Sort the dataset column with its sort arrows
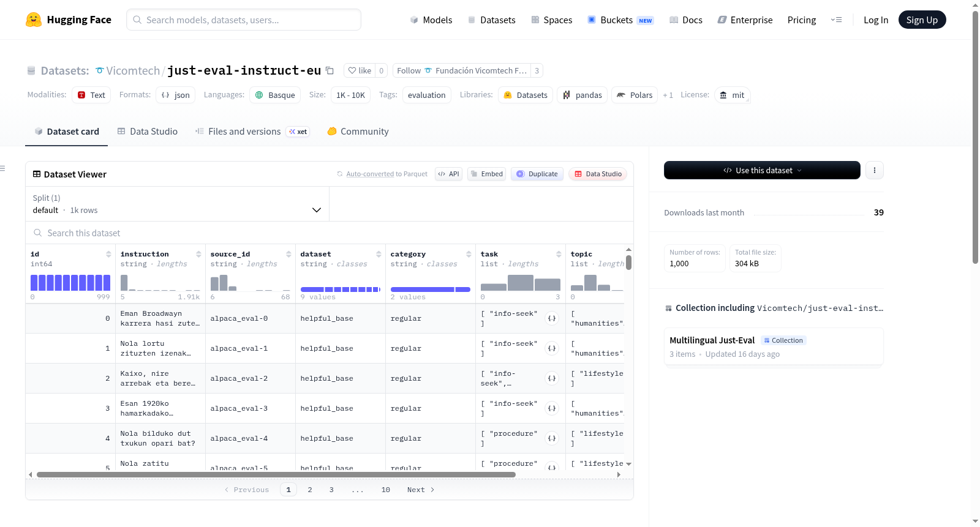This screenshot has width=980, height=527. click(x=379, y=254)
